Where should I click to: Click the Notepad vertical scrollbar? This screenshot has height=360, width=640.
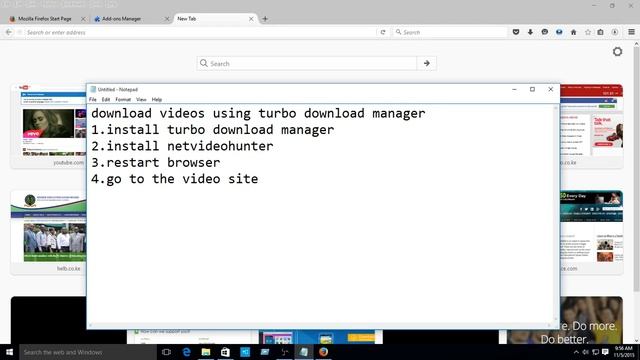(x=556, y=213)
